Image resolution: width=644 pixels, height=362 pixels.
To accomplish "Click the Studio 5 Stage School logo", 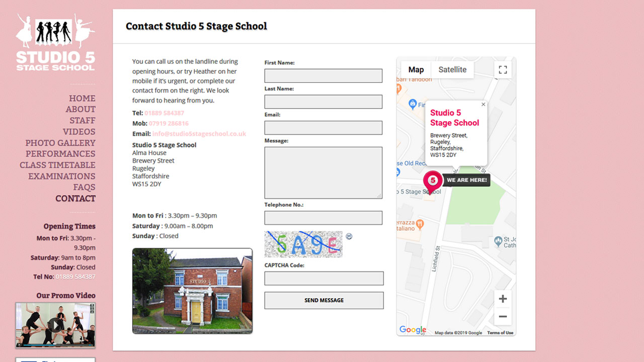I will click(55, 42).
